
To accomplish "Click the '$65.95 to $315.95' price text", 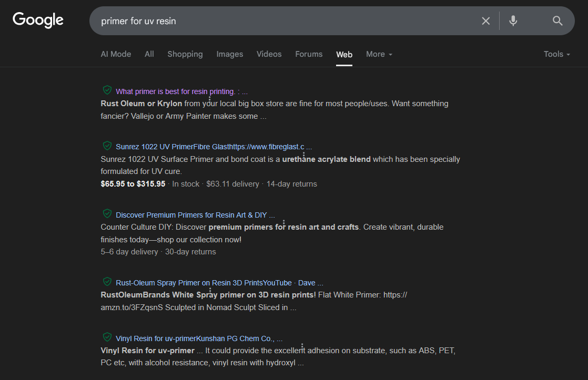I will (x=133, y=184).
